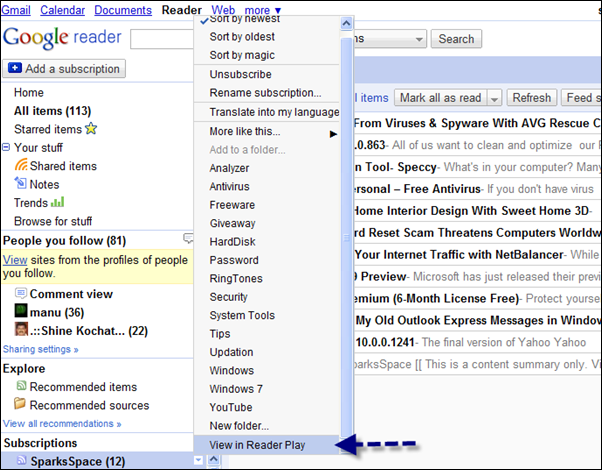Click the upward arrow below the context menu
Image resolution: width=602 pixels, height=470 pixels.
point(213,459)
